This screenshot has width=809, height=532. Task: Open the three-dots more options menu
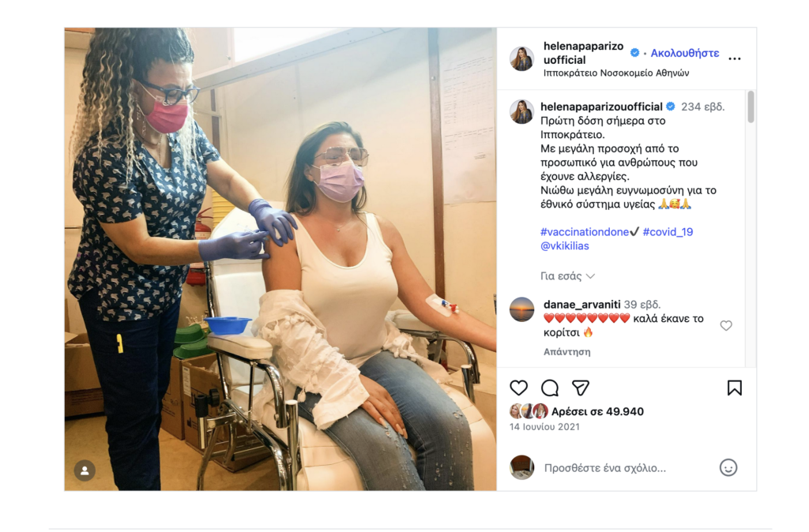pyautogui.click(x=734, y=58)
